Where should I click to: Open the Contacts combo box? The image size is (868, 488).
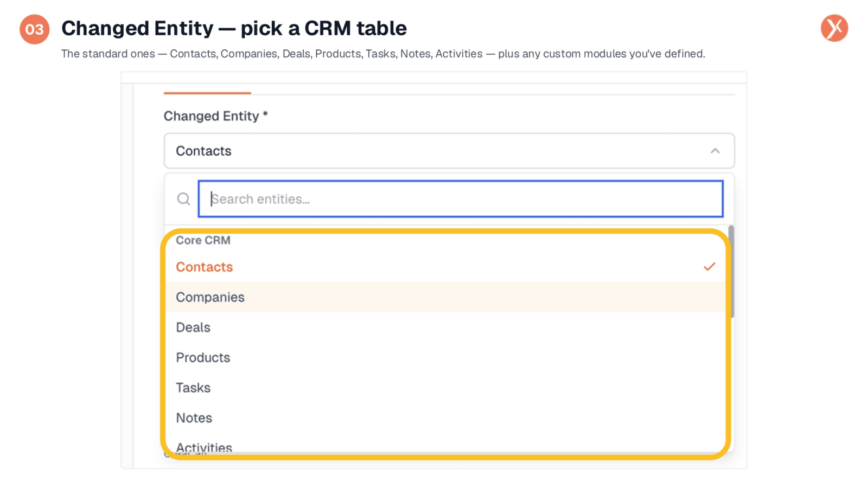449,151
